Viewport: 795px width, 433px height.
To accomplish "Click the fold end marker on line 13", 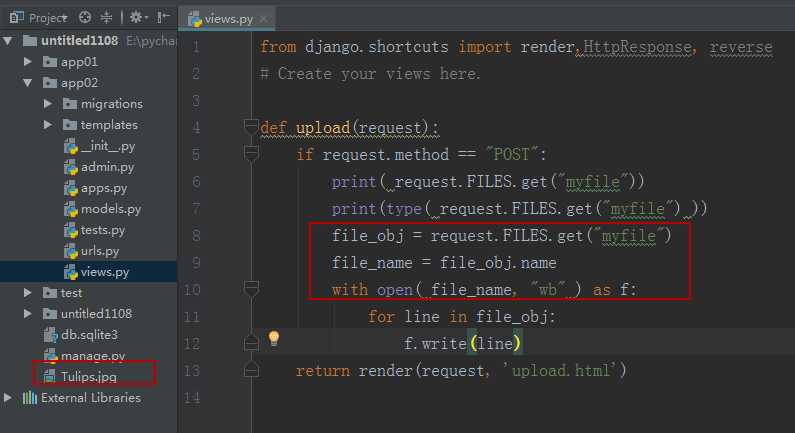I will coord(251,370).
